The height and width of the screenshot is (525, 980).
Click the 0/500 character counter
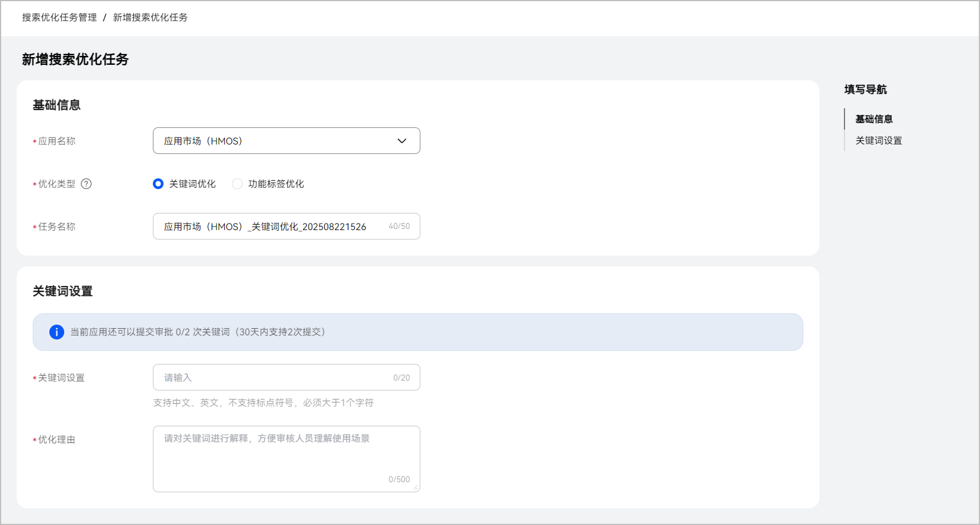point(399,479)
